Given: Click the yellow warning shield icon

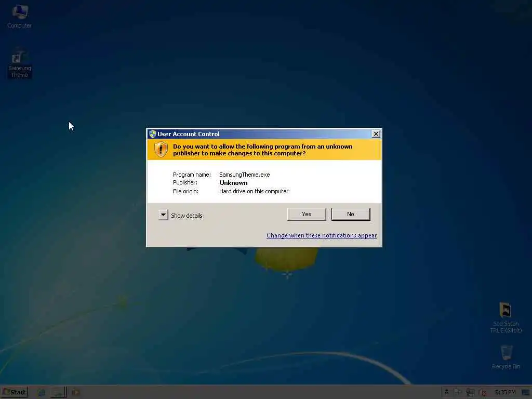Looking at the screenshot, I should coord(161,149).
